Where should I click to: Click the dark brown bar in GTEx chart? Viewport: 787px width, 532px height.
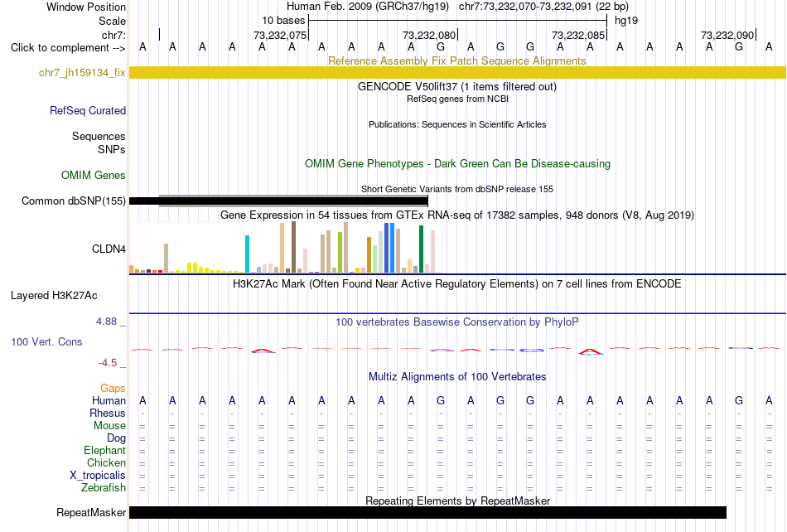pos(293,248)
